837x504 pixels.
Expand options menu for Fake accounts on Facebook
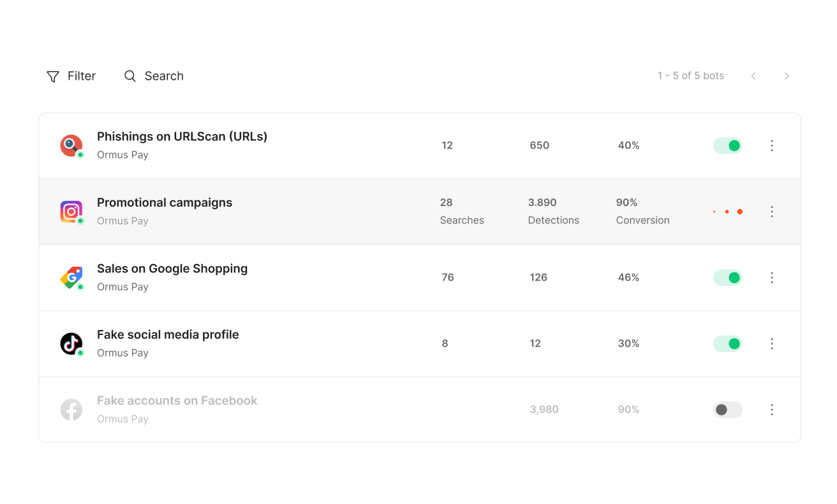coord(772,410)
